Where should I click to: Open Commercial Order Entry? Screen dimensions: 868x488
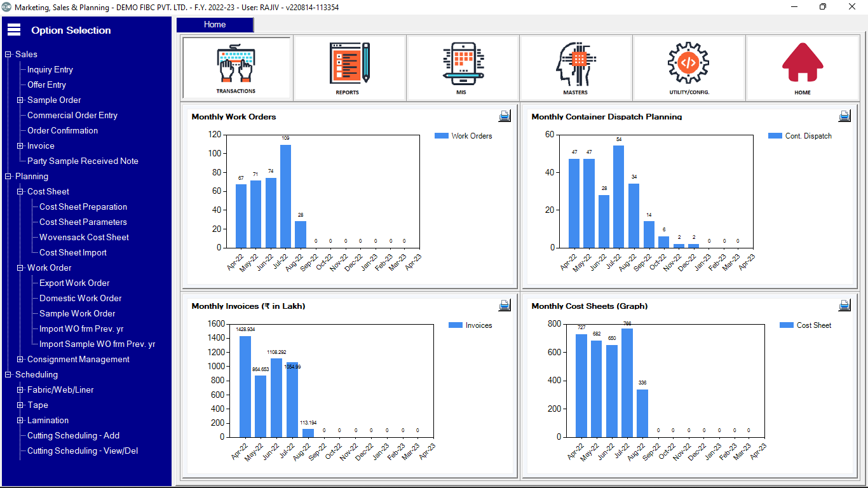[x=72, y=116]
